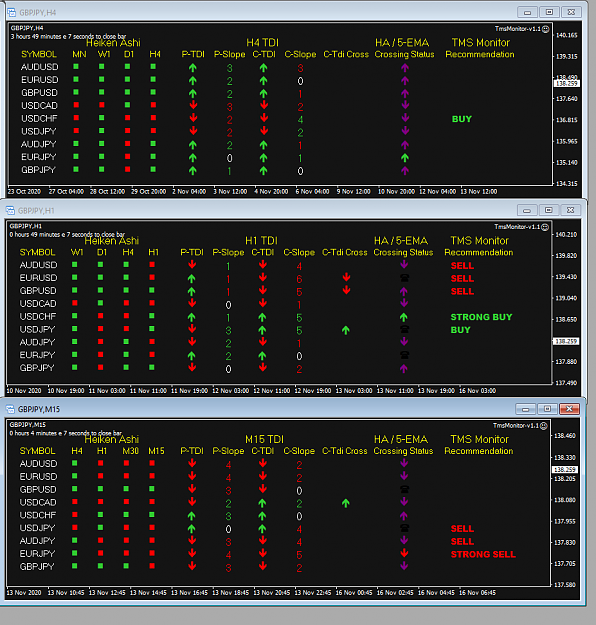Screen dimensions: 596x625
Task: Click red HA/5-EMA arrow, EURJPY row, M15 window
Action: pos(404,553)
